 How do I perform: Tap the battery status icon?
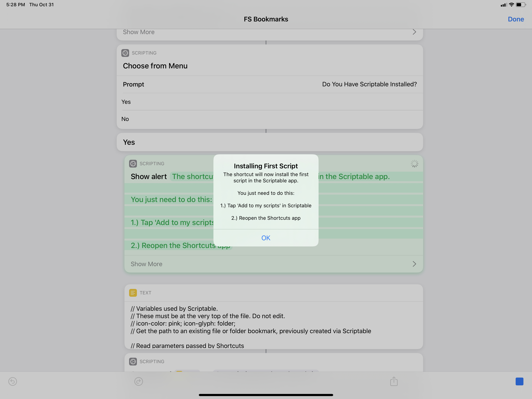(521, 5)
